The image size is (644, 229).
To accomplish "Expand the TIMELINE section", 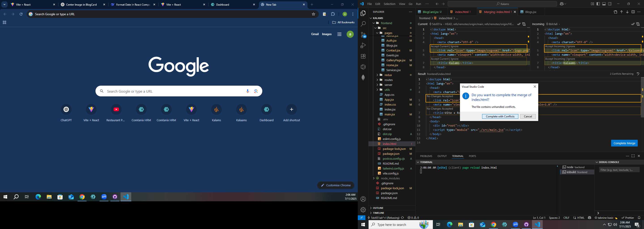I will [379, 213].
